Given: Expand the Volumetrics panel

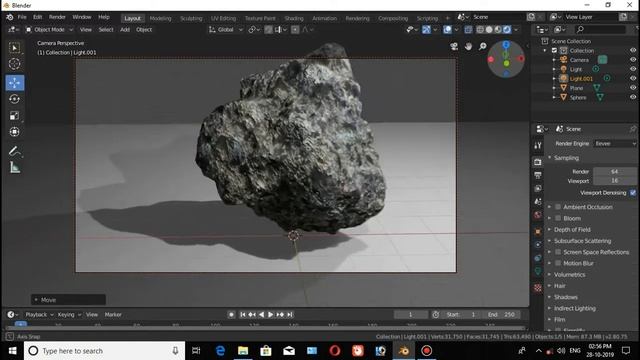Looking at the screenshot, I should tap(569, 275).
